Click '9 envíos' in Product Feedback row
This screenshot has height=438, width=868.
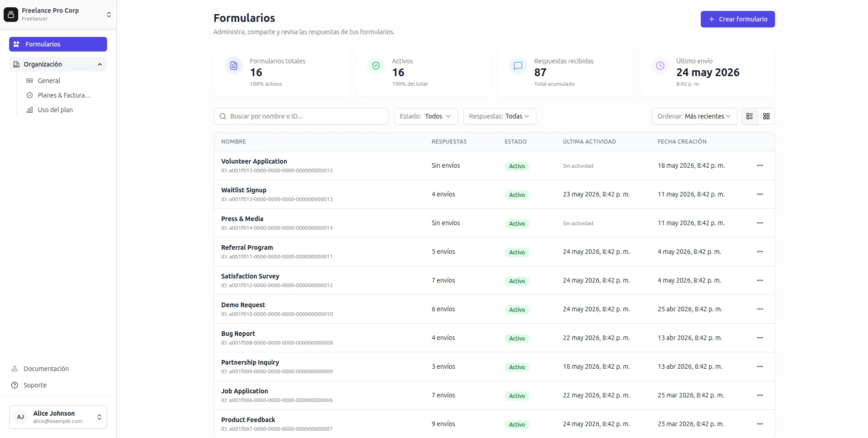point(443,424)
